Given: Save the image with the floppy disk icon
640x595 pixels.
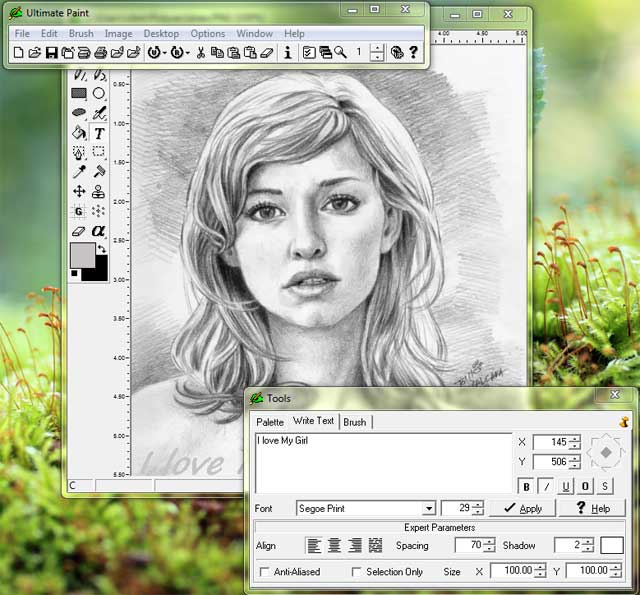Looking at the screenshot, I should (51, 53).
